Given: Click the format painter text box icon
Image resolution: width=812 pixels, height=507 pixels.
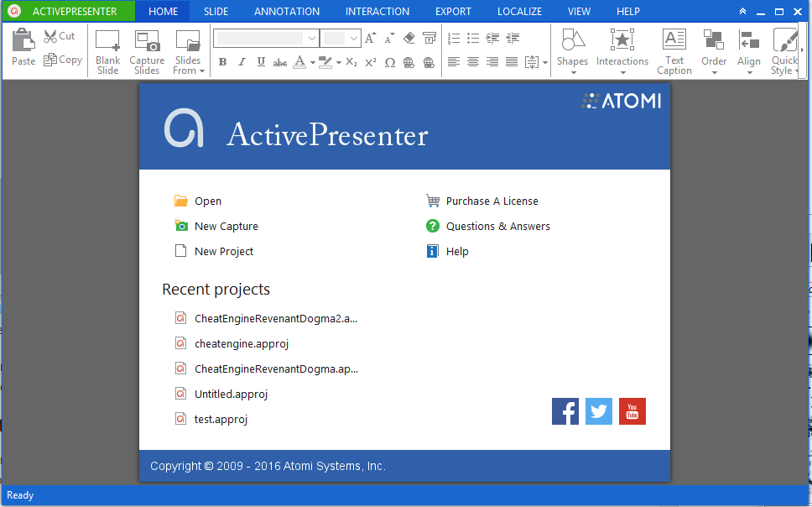Looking at the screenshot, I should click(429, 38).
